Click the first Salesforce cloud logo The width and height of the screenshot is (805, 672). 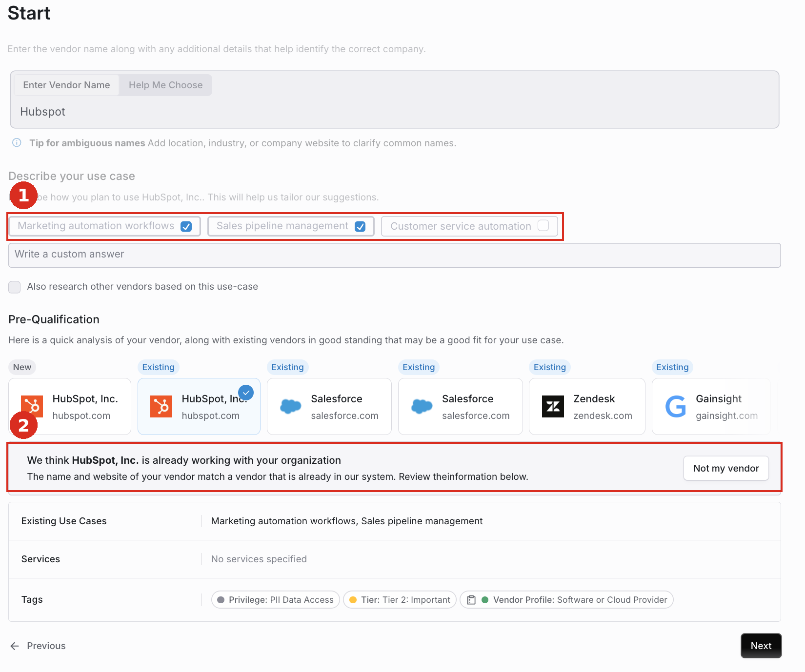291,406
